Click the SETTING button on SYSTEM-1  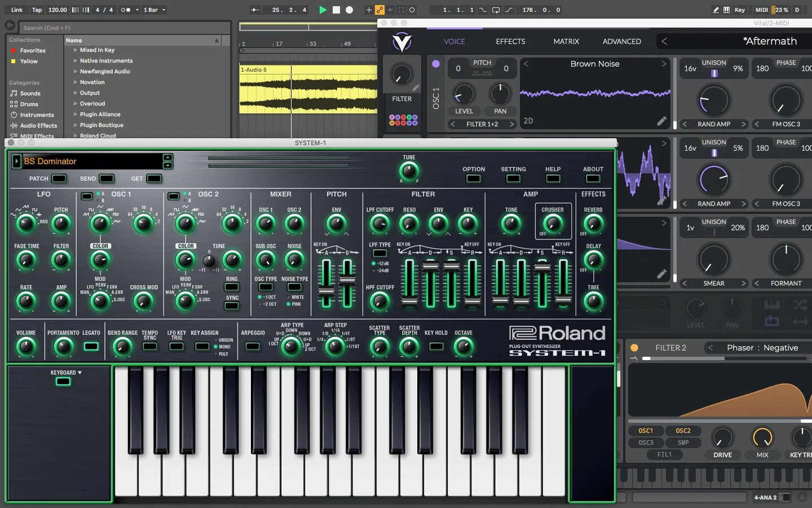tap(513, 178)
